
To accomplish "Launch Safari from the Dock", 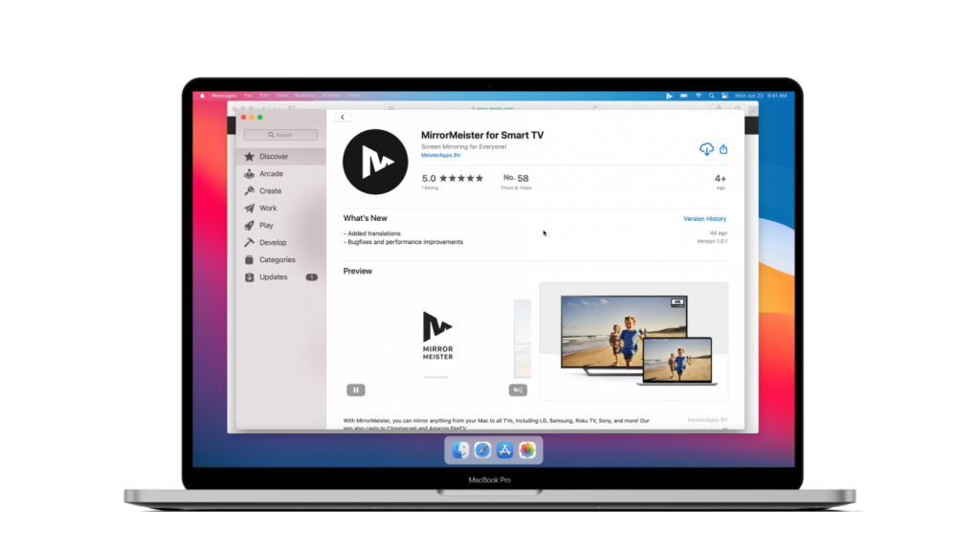I will (x=482, y=450).
